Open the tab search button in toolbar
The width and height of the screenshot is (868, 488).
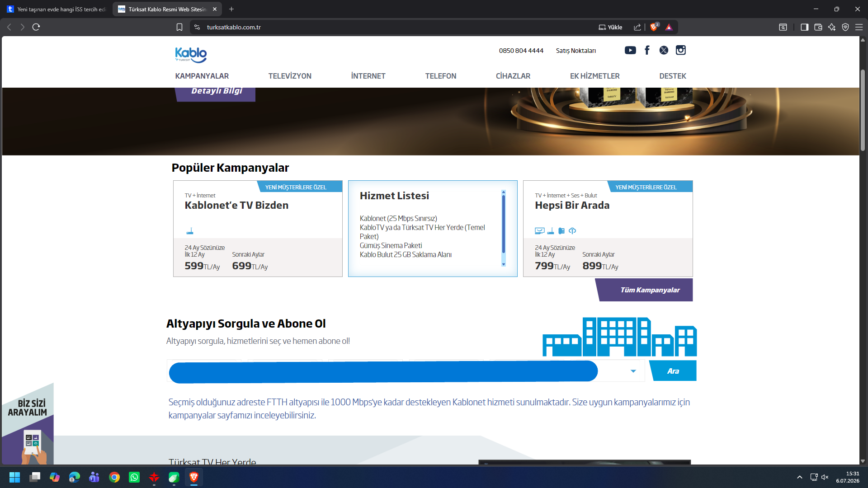(783, 27)
